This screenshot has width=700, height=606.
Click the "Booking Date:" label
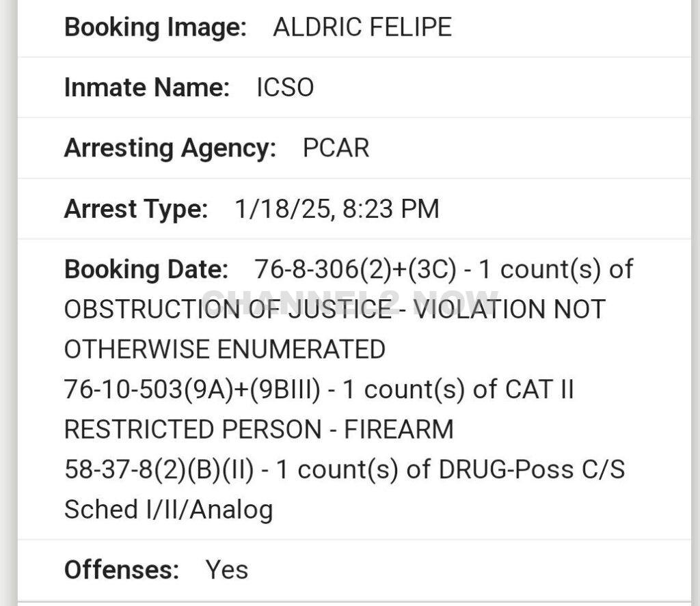pyautogui.click(x=146, y=270)
